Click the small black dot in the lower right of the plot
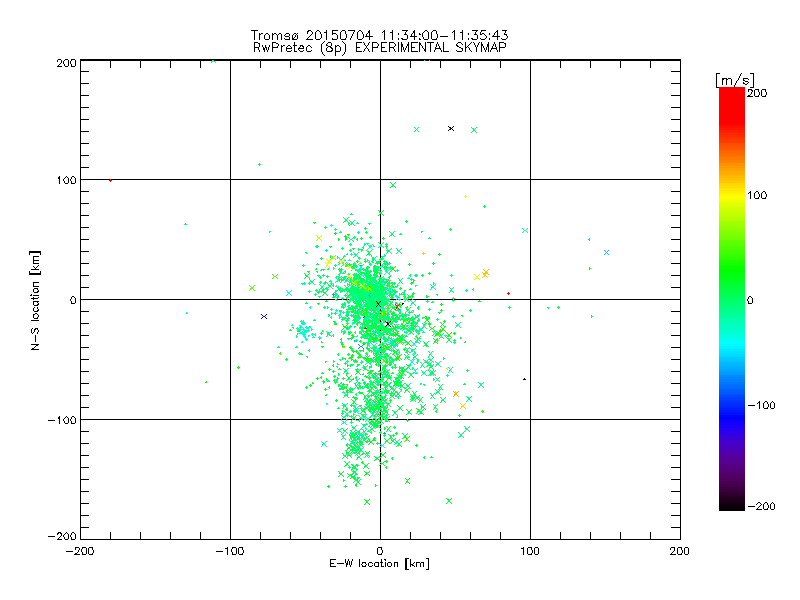The image size is (800, 600). coord(524,379)
